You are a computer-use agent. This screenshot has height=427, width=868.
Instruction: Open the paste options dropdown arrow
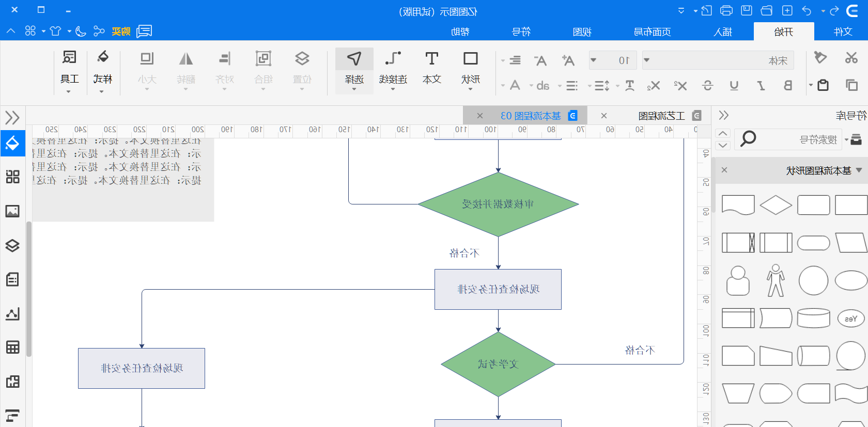[811, 85]
